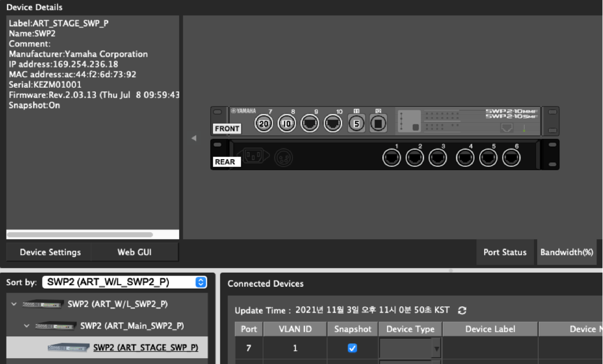Viewport: 603px width, 364px height.
Task: Click the Device Type column header
Action: [x=410, y=329]
